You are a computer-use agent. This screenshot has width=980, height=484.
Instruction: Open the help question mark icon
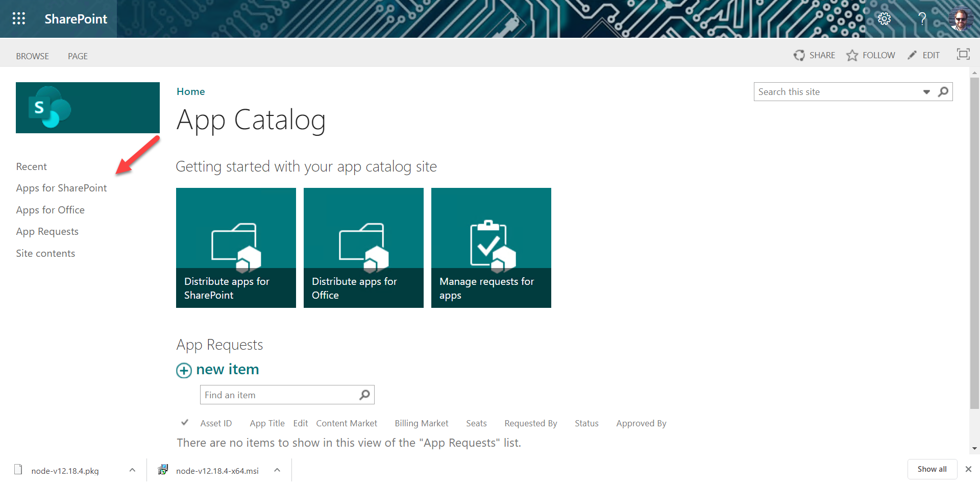tap(922, 19)
